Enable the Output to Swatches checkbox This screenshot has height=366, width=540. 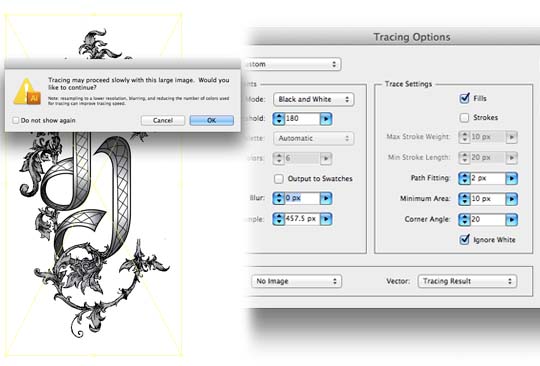(279, 179)
